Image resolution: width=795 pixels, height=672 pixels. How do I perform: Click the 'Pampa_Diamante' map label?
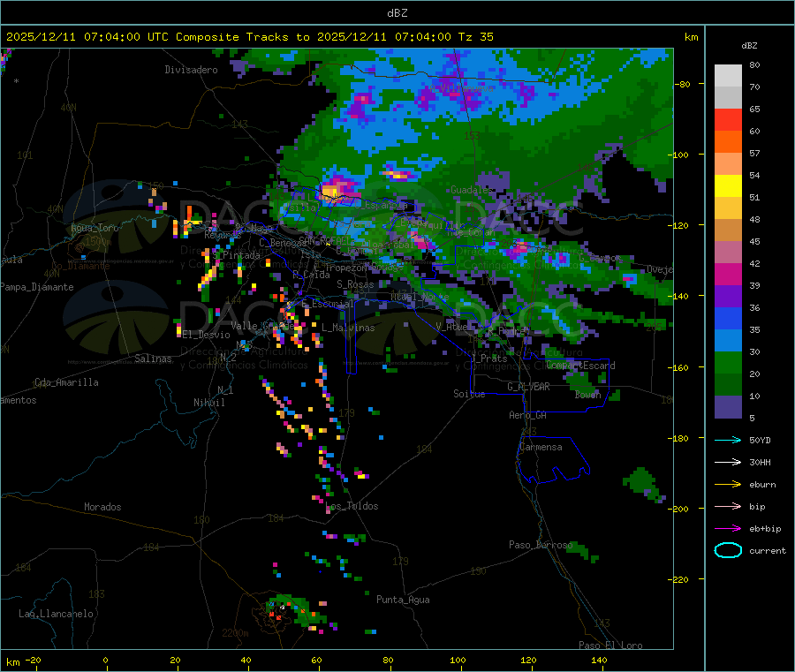tap(36, 287)
